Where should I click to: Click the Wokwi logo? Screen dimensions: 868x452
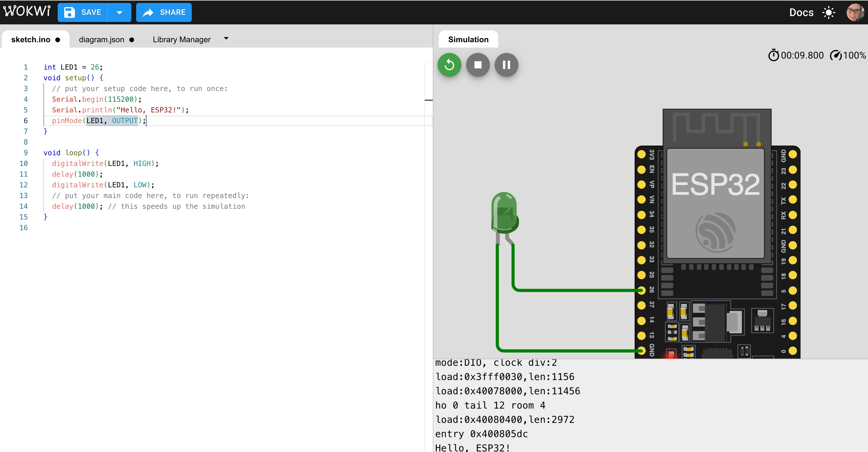pos(27,12)
